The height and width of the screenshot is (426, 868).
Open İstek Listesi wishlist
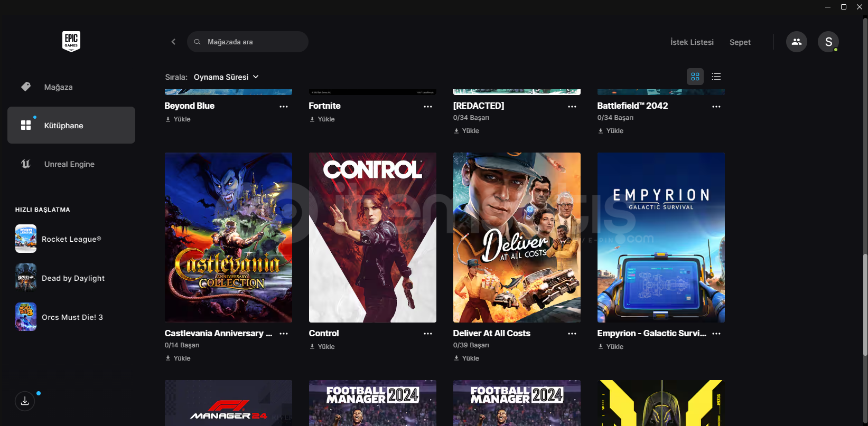692,42
